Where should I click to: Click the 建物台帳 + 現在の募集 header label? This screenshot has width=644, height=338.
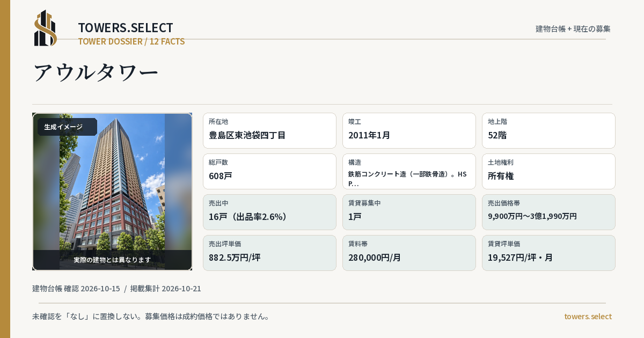(x=573, y=29)
